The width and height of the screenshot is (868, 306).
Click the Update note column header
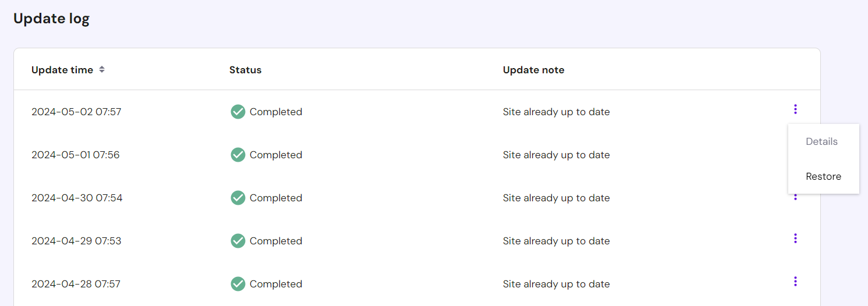(x=533, y=70)
